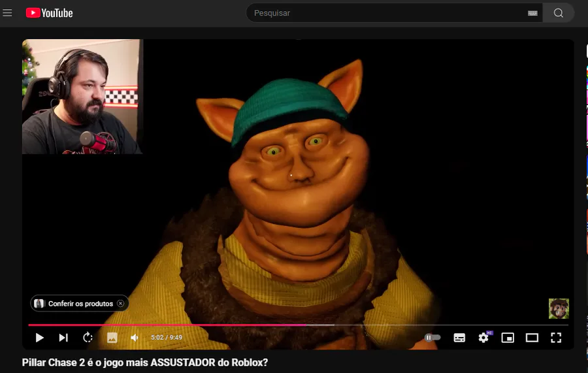Enable miniplayer mode
The image size is (588, 373).
coord(508,338)
